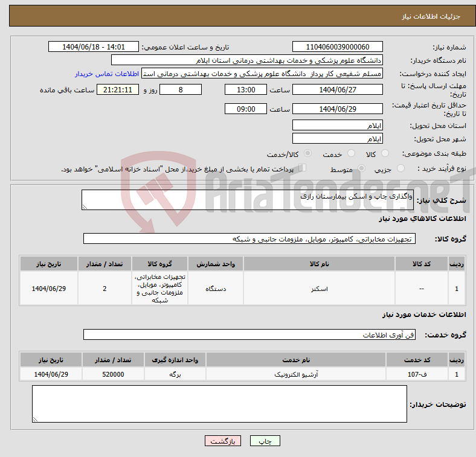Click the need number field 1104060039000060
476x457 pixels.
pyautogui.click(x=337, y=46)
